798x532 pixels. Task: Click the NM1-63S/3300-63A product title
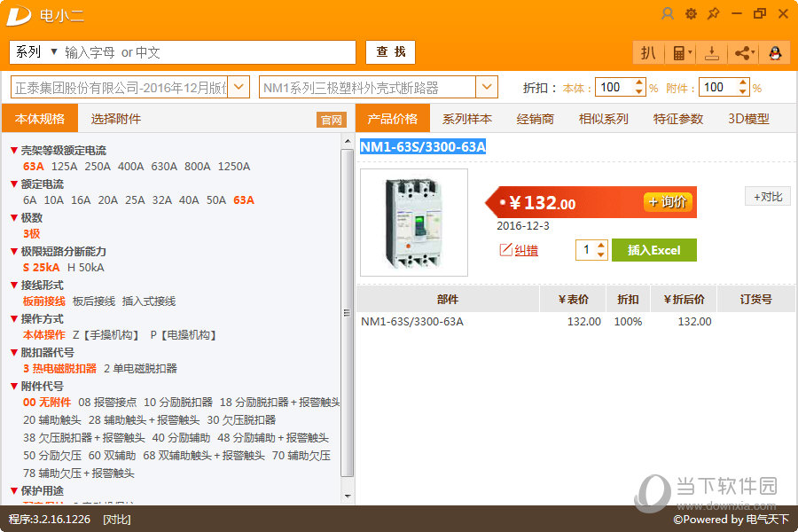point(423,146)
